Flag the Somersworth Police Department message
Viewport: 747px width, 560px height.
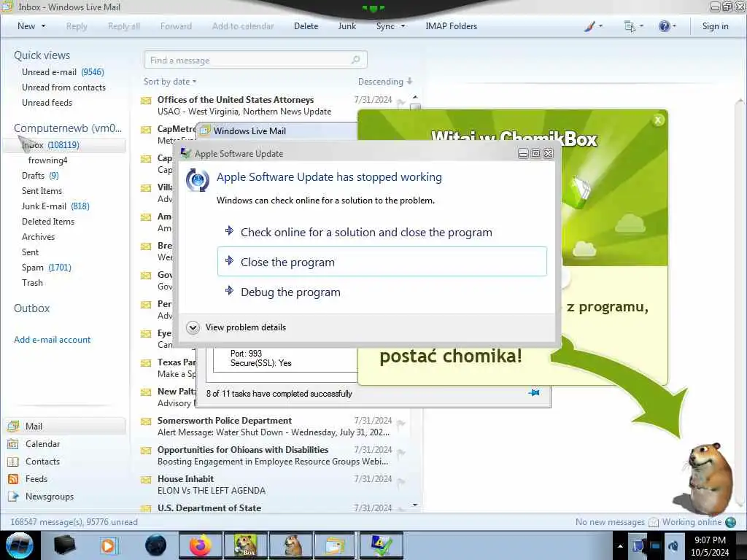tap(401, 424)
